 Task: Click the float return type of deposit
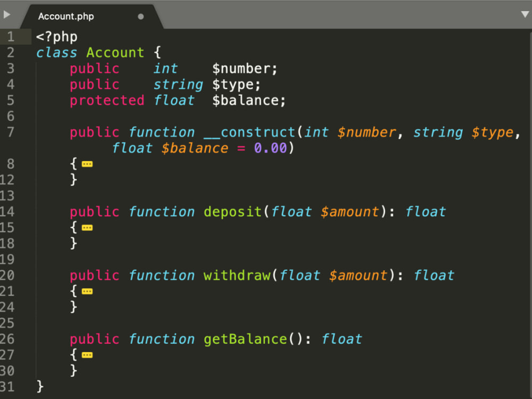tap(426, 212)
